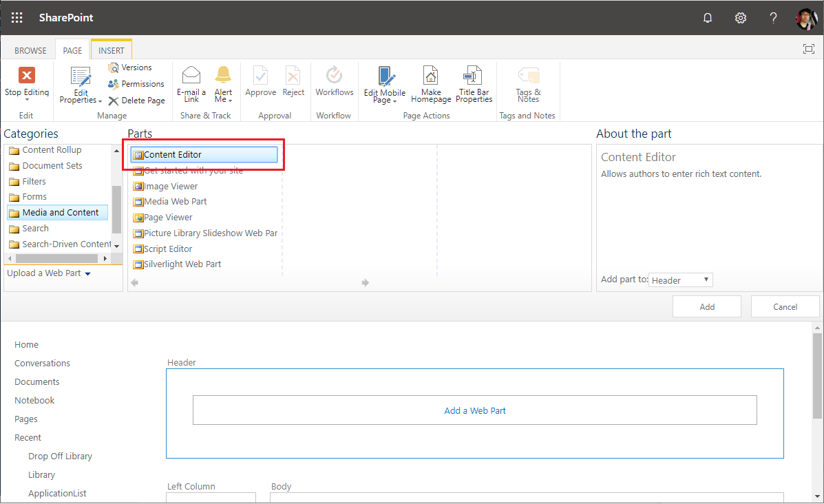Click the focus on content icon
This screenshot has width=824, height=504.
tap(809, 49)
